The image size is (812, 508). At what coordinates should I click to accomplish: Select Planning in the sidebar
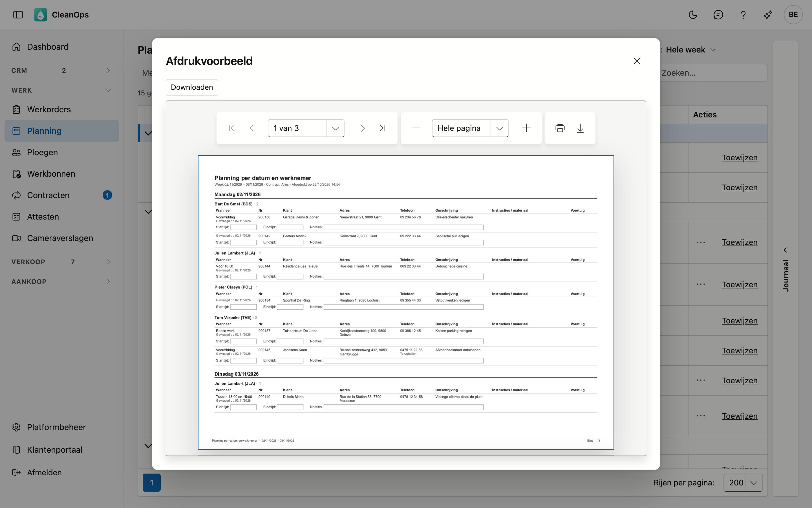[61, 131]
